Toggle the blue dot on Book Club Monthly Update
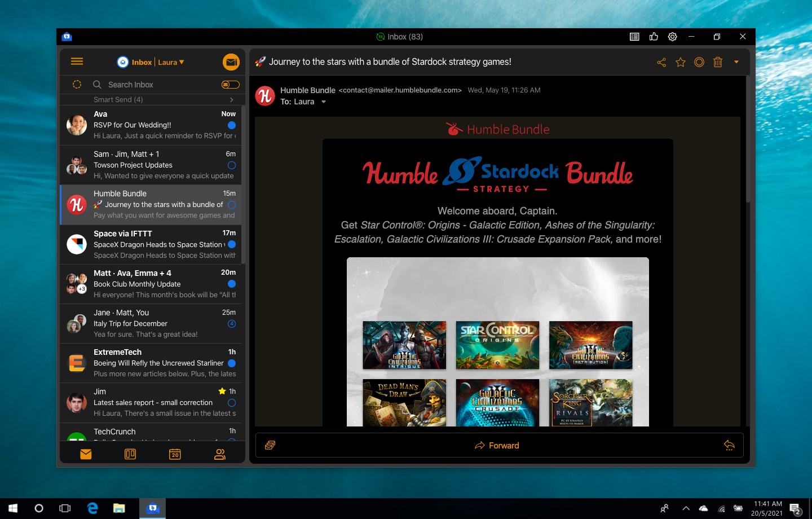The width and height of the screenshot is (812, 519). tap(232, 284)
